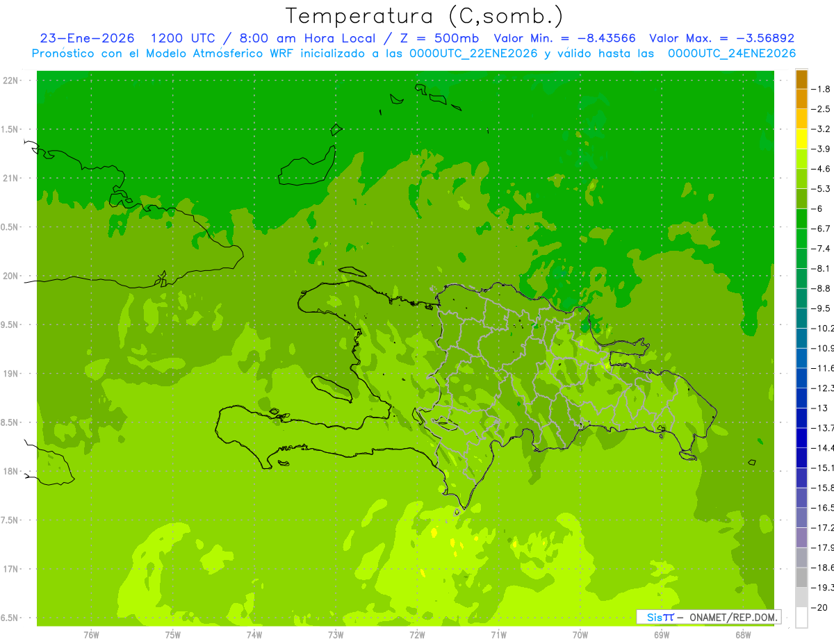The image size is (834, 644).
Task: Click the "-8.8" colorbar value
Action: [x=821, y=288]
